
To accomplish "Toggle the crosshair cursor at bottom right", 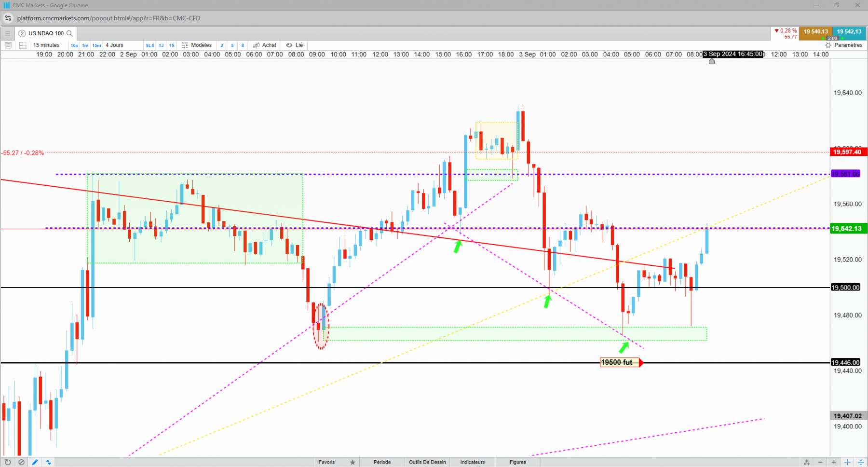I will pos(847,462).
